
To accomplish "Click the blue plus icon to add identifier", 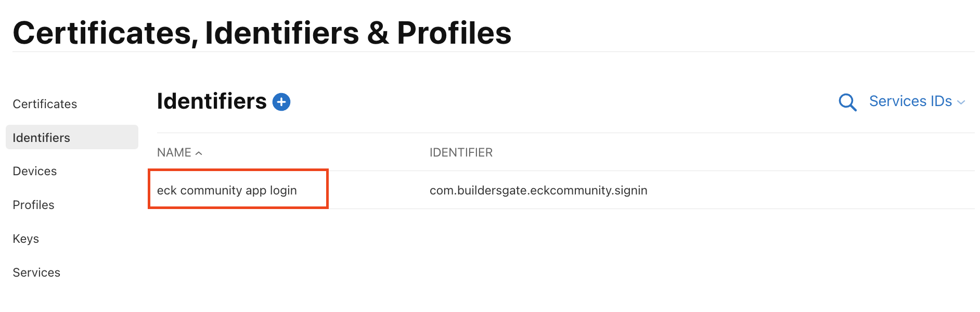I will (281, 102).
